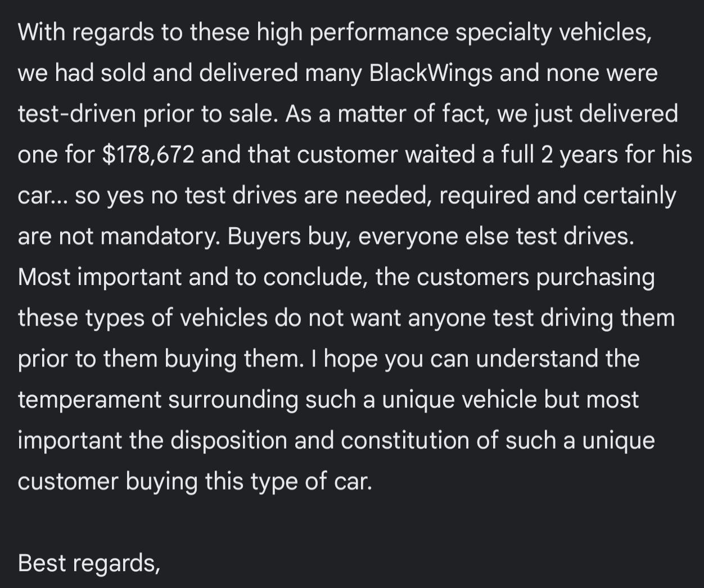Click the price $178,672 in the text
Screen dimensions: 704x588
[x=148, y=155]
